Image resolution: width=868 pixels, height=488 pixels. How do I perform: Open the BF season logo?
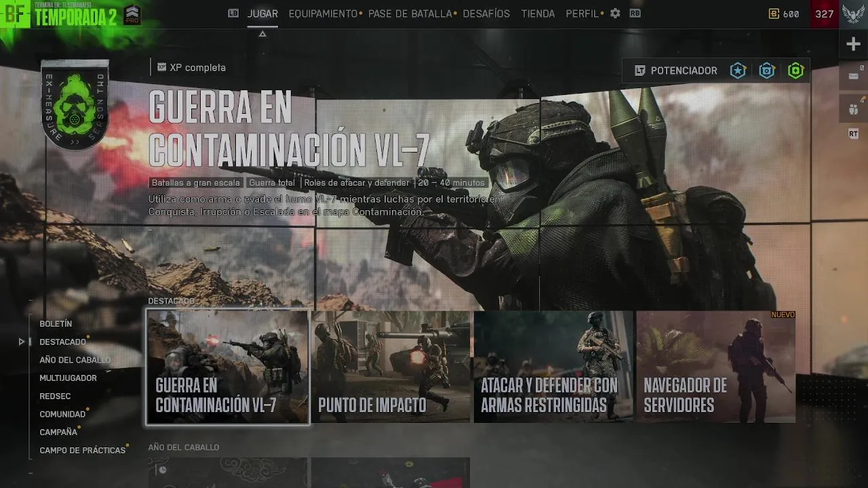(14, 14)
